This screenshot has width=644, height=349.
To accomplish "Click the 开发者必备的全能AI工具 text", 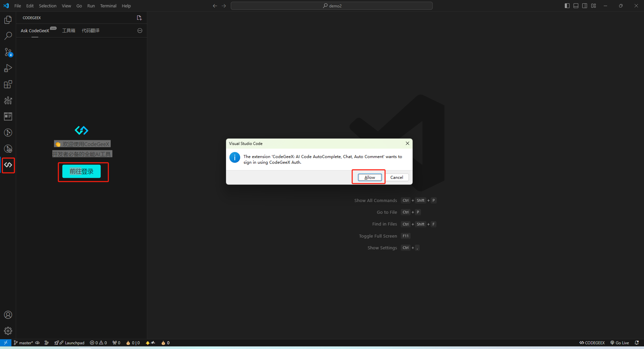I will tap(82, 154).
